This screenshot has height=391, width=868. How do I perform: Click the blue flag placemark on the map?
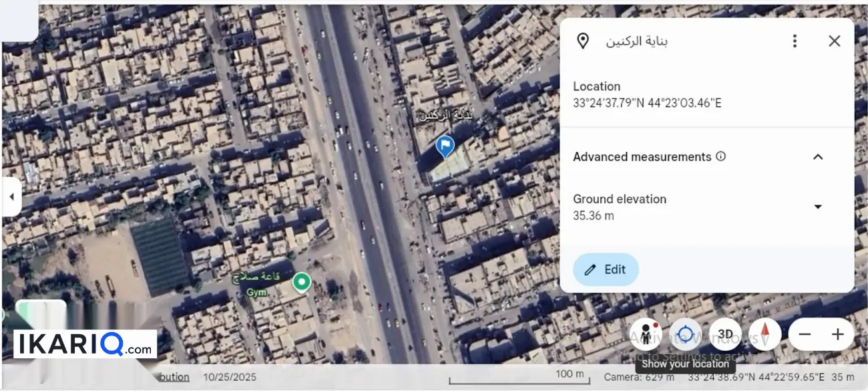tap(445, 146)
